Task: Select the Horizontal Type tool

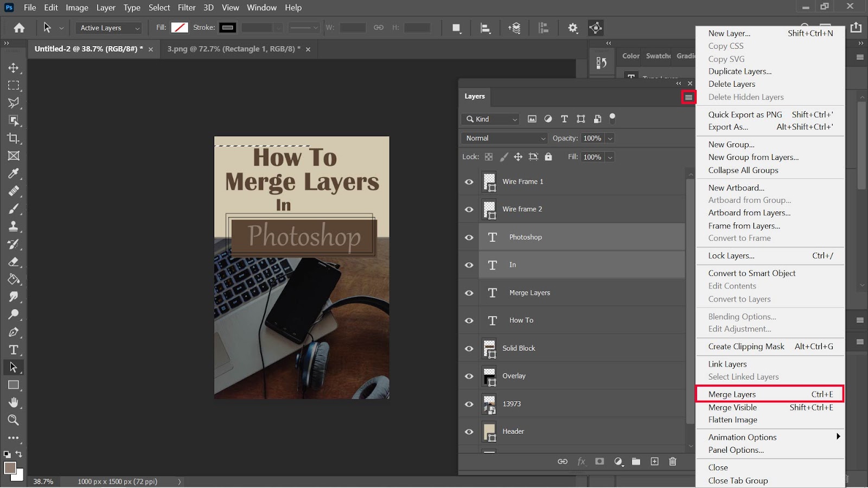Action: [x=14, y=350]
